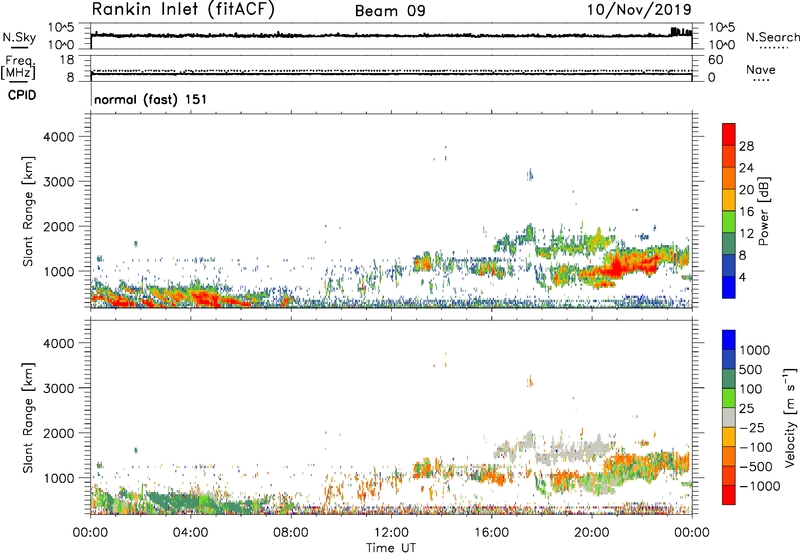
Task: Click the '2000' tick on the power panel
Action: point(59,226)
